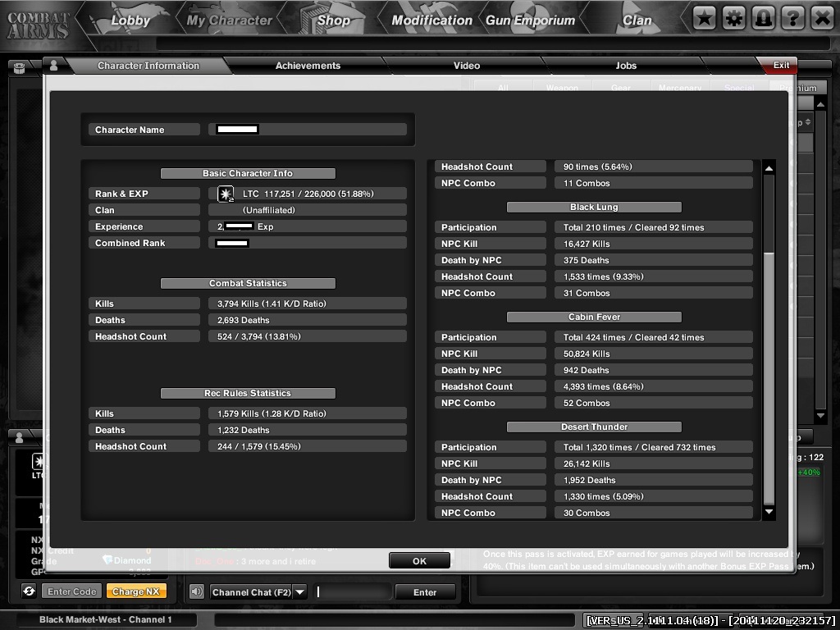The image size is (840, 630).
Task: Open the My Character menu
Action: [230, 21]
